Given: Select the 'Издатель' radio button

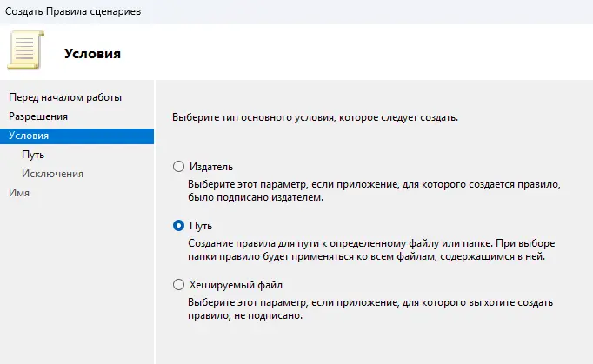Looking at the screenshot, I should click(179, 166).
